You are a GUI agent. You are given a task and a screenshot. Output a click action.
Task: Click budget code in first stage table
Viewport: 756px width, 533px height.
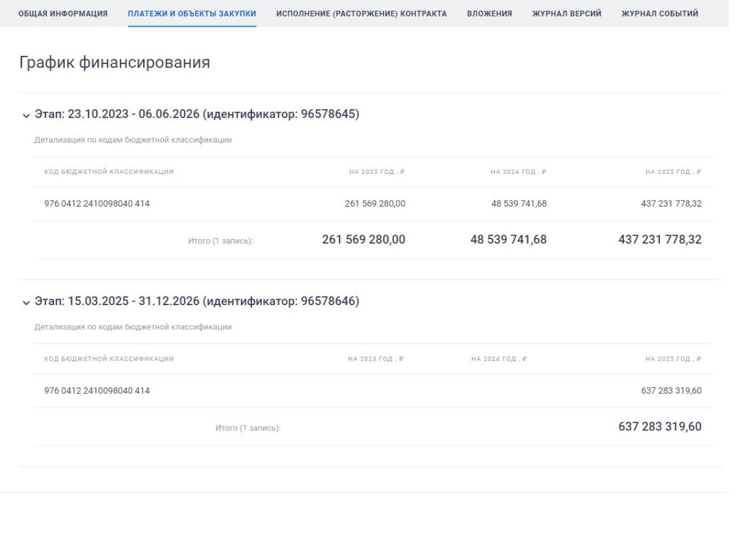(97, 204)
